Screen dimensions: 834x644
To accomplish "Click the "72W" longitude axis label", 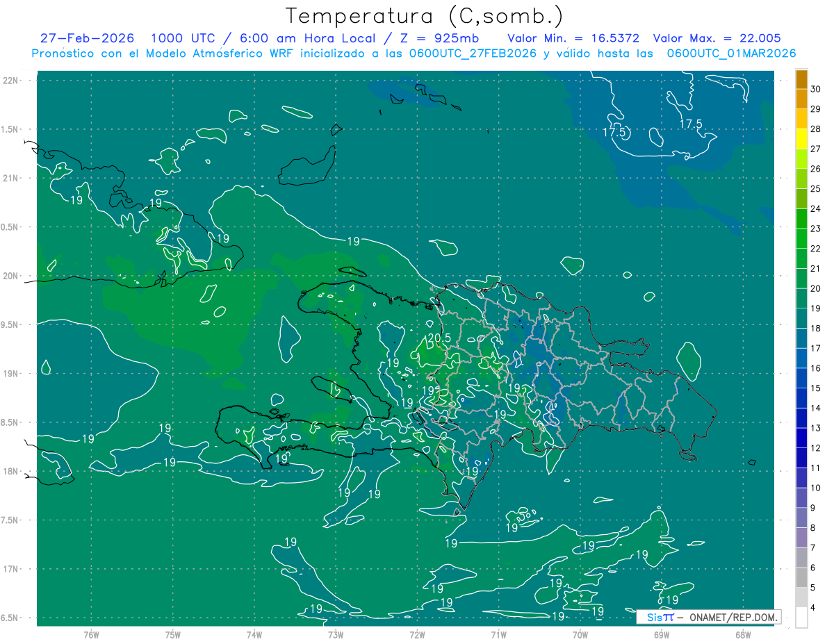I will tap(417, 634).
